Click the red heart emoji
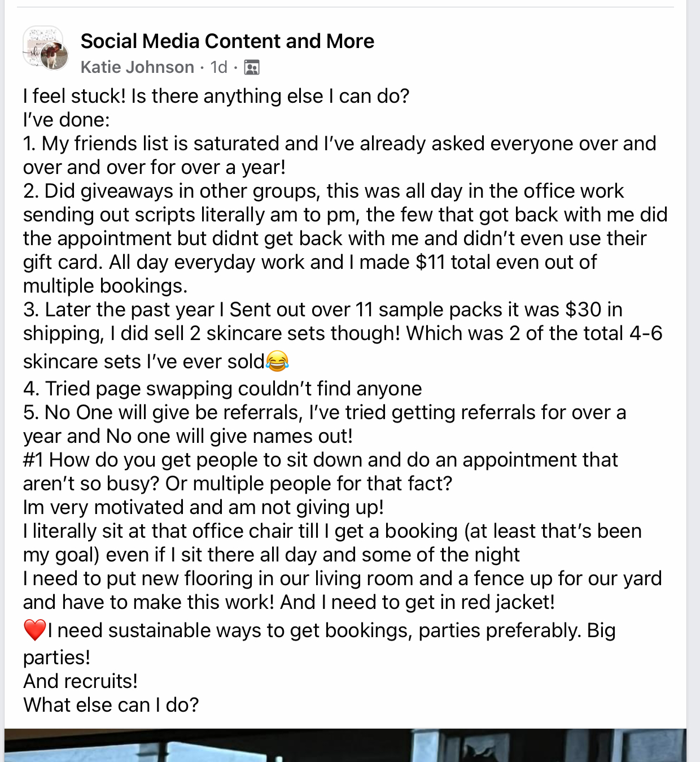Viewport: 700px width, 762px height. [34, 630]
